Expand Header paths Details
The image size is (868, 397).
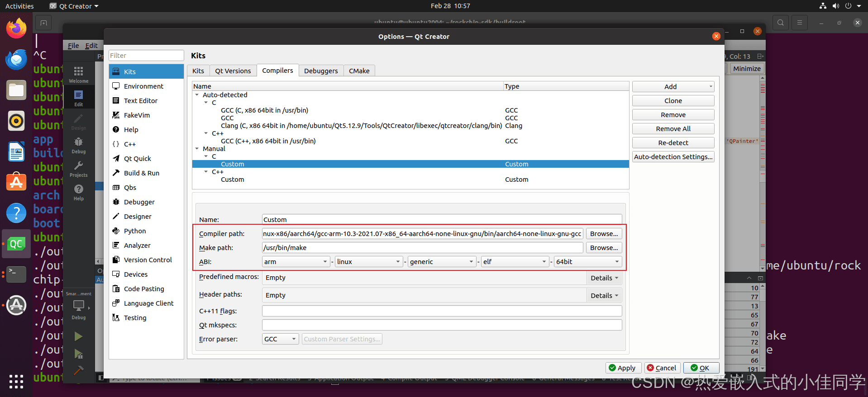(x=604, y=296)
